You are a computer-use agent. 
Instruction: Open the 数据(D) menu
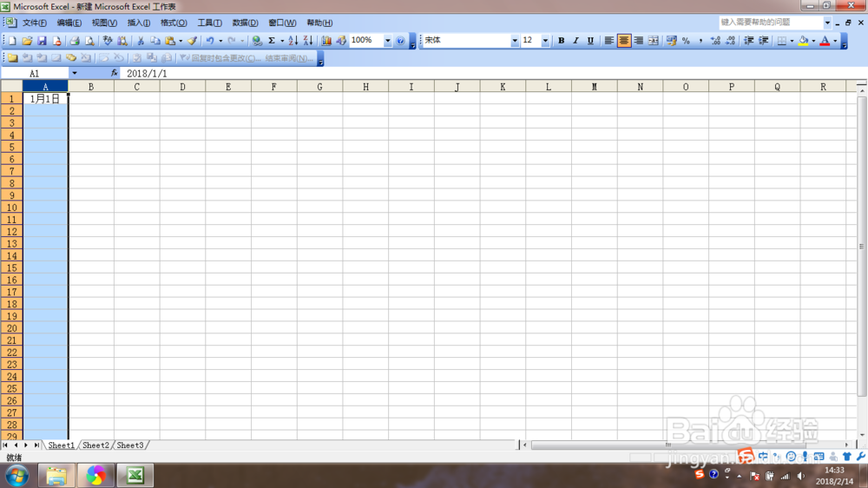coord(245,23)
